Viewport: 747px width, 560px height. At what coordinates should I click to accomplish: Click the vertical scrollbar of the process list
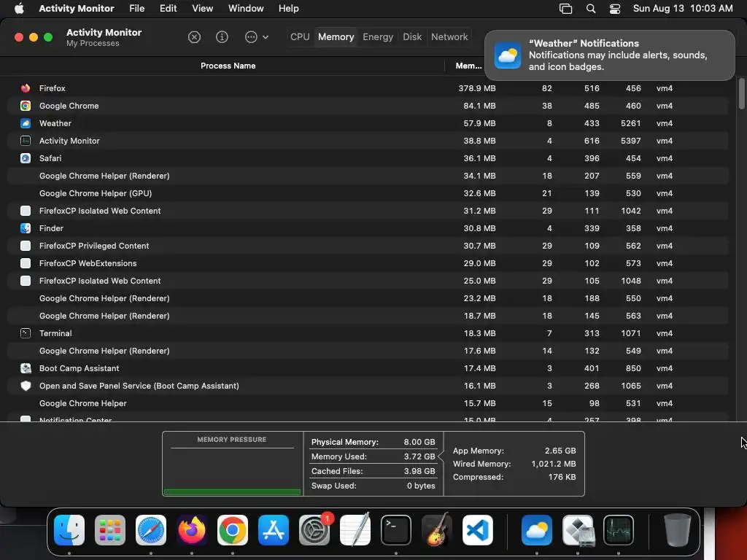741,94
